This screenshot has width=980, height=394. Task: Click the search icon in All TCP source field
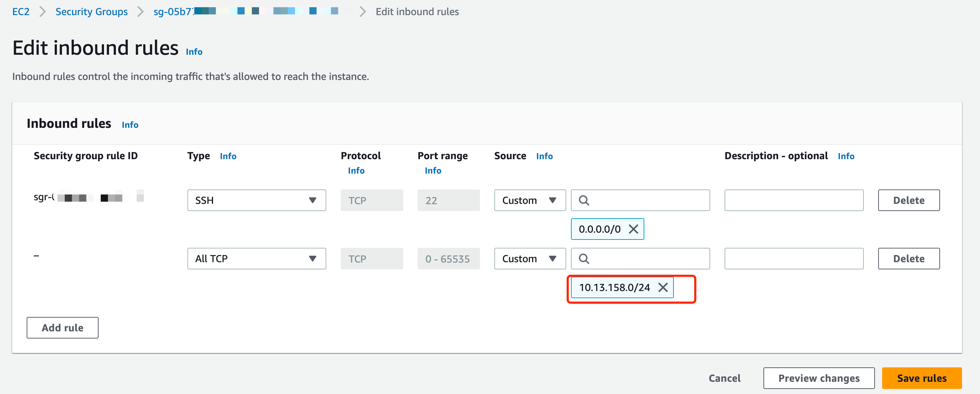(x=584, y=259)
